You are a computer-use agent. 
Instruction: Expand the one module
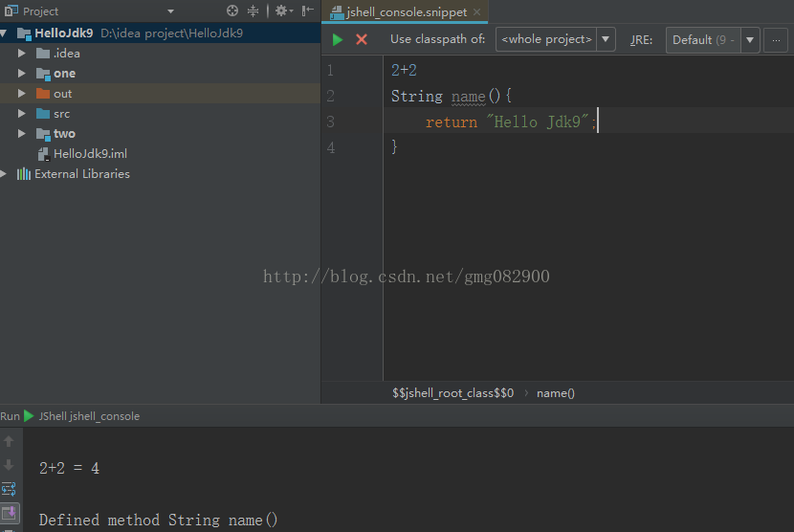coord(21,74)
